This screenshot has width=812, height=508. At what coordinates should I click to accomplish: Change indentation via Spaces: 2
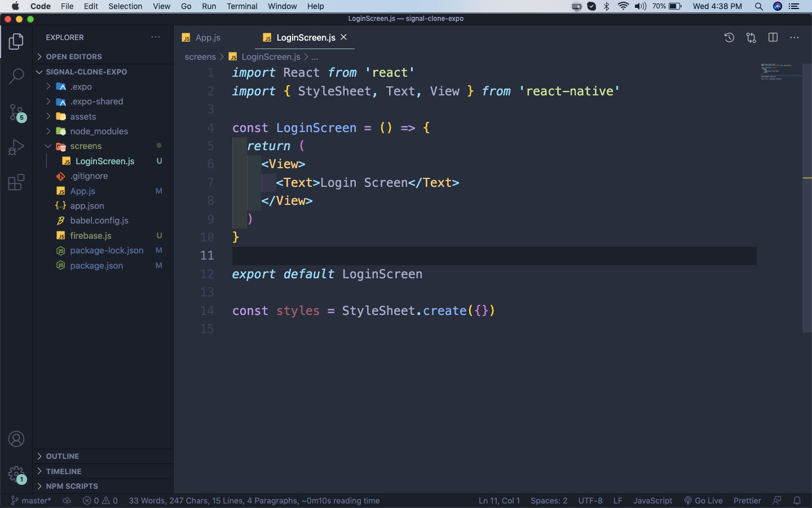pos(549,501)
